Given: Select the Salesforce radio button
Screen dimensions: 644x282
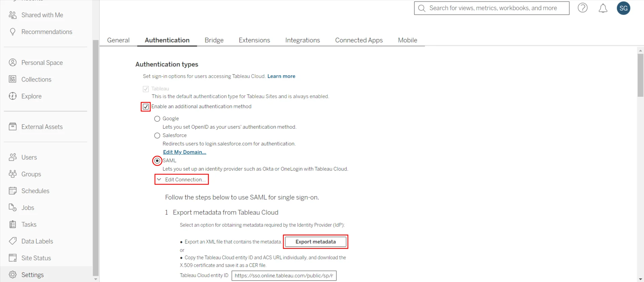Looking at the screenshot, I should coord(157,136).
